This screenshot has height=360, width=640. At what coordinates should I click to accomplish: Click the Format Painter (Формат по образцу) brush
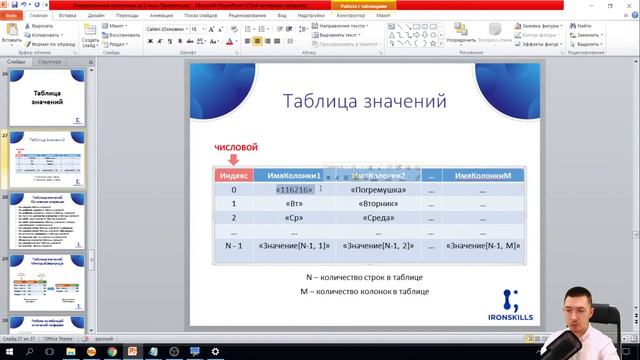click(49, 44)
